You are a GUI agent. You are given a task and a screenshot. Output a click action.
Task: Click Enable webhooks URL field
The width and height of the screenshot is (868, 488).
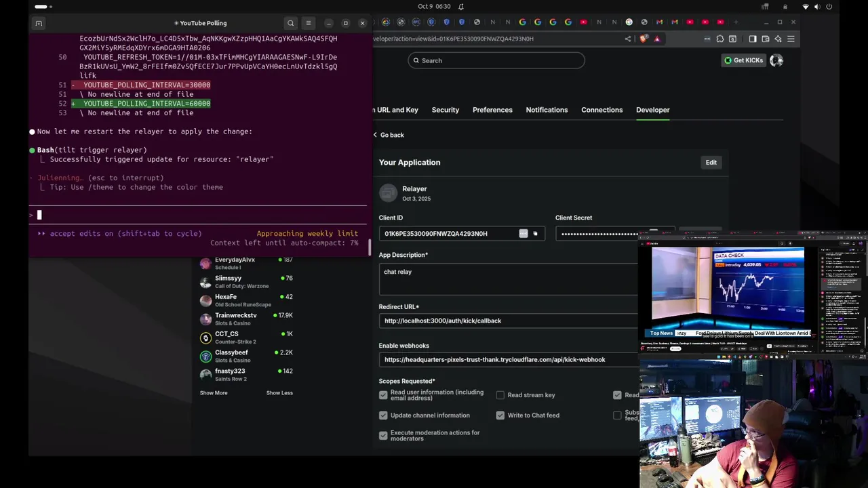509,360
